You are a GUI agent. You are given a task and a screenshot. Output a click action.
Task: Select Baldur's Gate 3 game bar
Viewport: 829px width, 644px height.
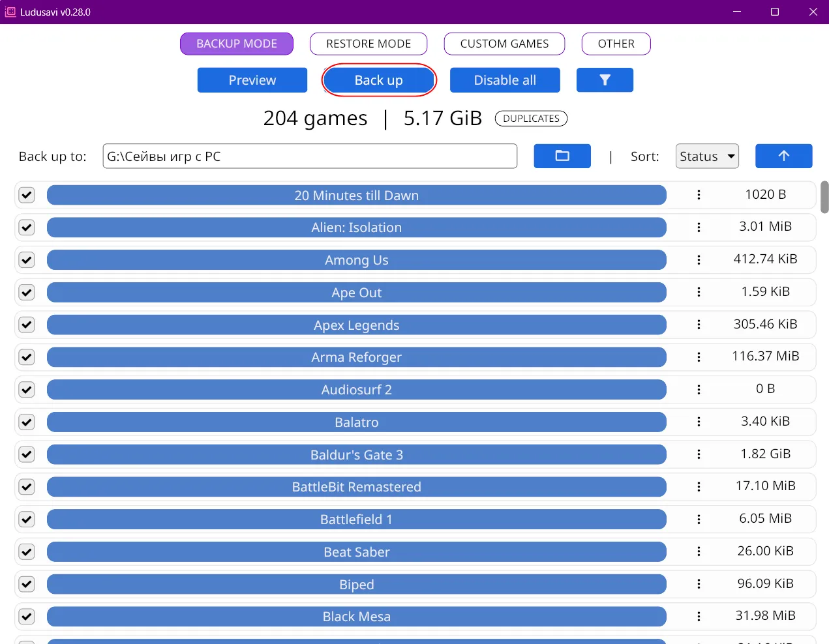(357, 454)
